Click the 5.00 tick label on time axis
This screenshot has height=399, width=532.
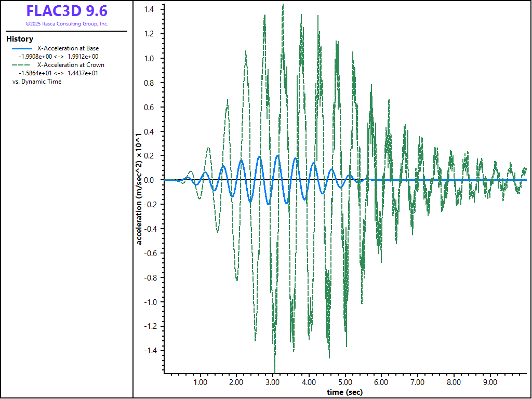(x=345, y=382)
